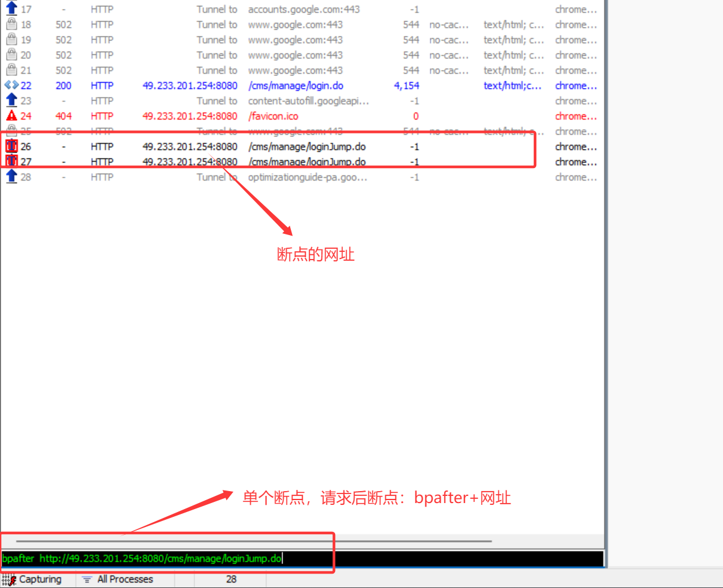Click breakpoint icon of session 26
The image size is (723, 588).
pos(11,146)
